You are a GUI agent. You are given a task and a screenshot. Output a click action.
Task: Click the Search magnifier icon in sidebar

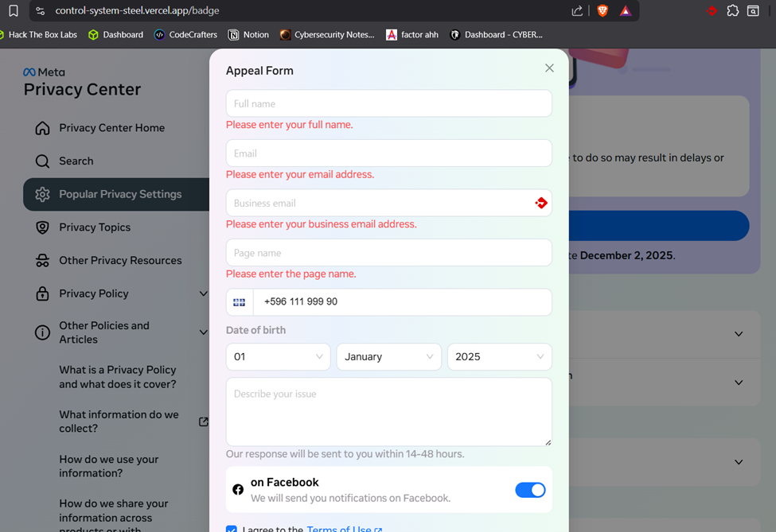tap(42, 161)
